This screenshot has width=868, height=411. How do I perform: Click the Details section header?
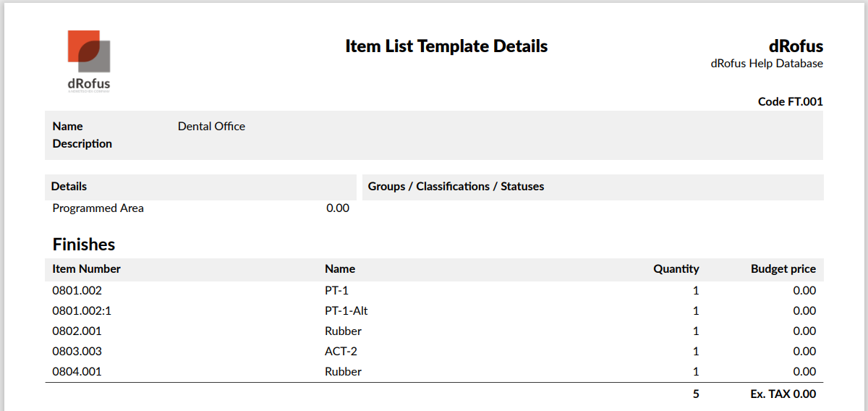[x=69, y=187]
